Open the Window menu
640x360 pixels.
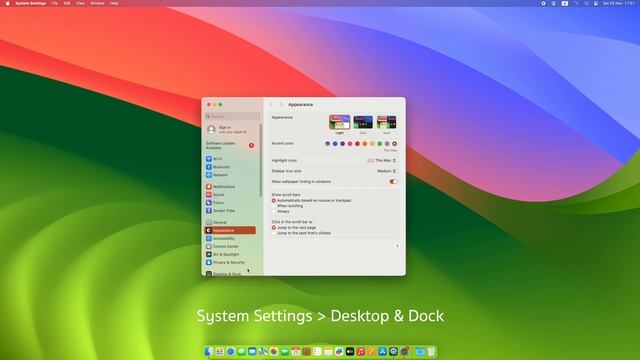pyautogui.click(x=97, y=3)
